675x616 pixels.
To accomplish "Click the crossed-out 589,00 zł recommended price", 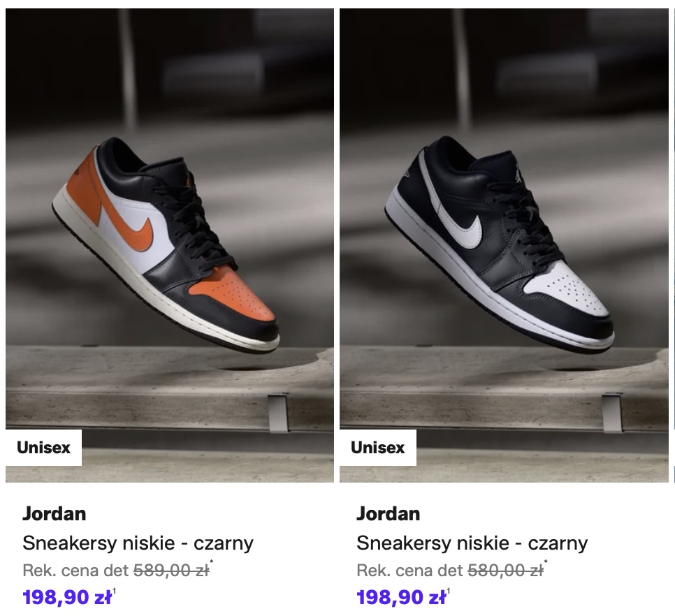I will click(171, 571).
